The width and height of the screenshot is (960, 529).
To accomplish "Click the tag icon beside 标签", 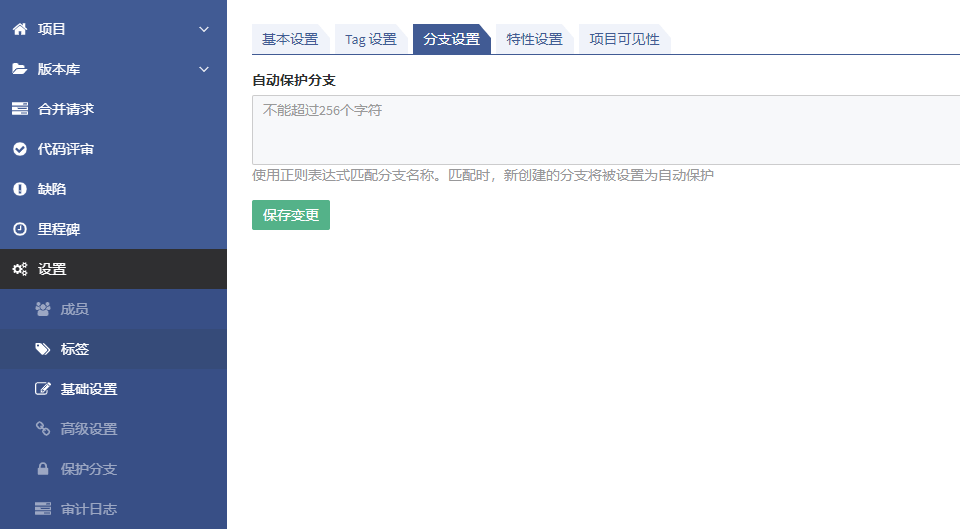I will (43, 349).
